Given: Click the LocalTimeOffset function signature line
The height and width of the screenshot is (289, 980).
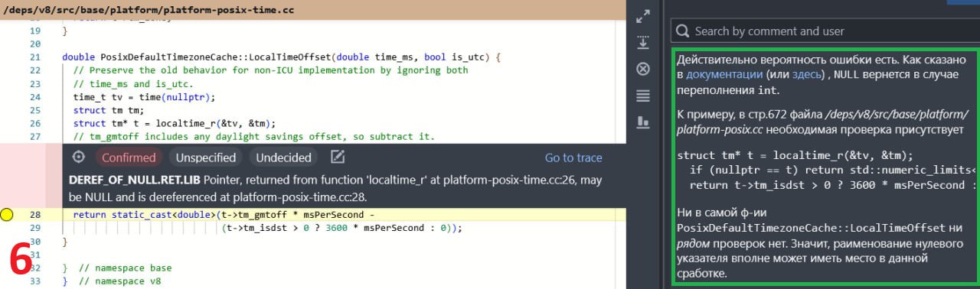Looking at the screenshot, I should (x=281, y=57).
